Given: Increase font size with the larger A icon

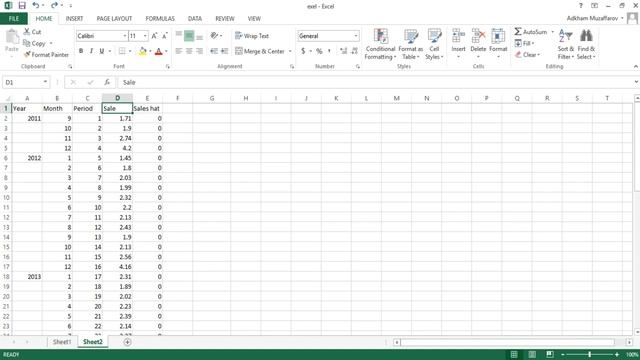Looking at the screenshot, I should (154, 36).
